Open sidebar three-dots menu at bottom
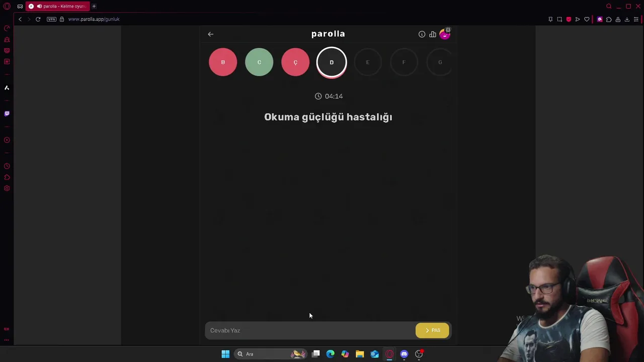The width and height of the screenshot is (644, 362). pyautogui.click(x=7, y=340)
